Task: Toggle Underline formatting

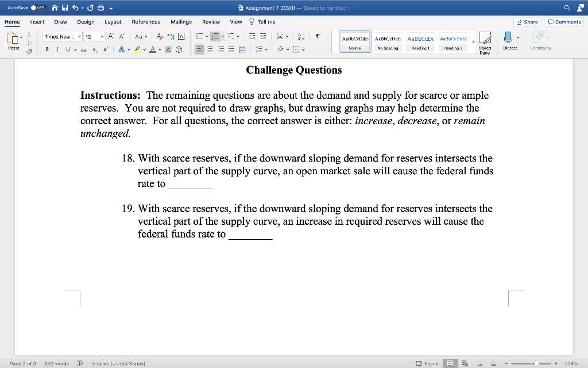Action: [68, 49]
